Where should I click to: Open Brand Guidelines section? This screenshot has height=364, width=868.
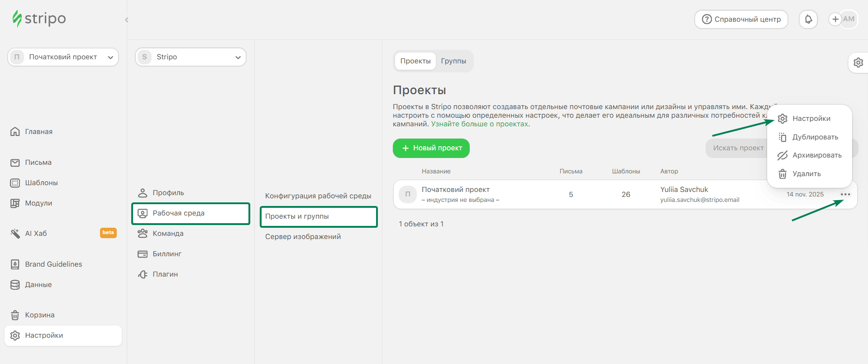[54, 264]
